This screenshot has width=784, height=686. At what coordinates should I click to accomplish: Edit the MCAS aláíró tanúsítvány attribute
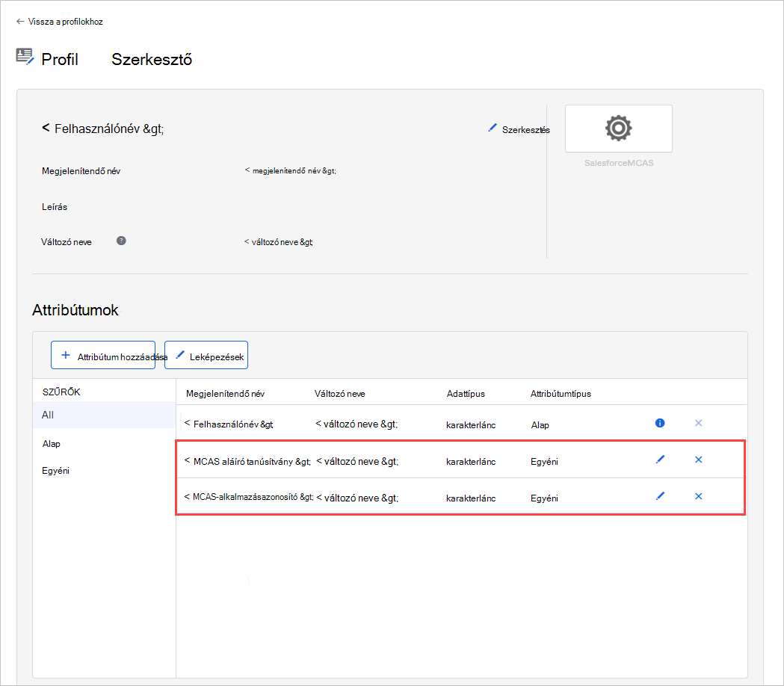pos(660,460)
